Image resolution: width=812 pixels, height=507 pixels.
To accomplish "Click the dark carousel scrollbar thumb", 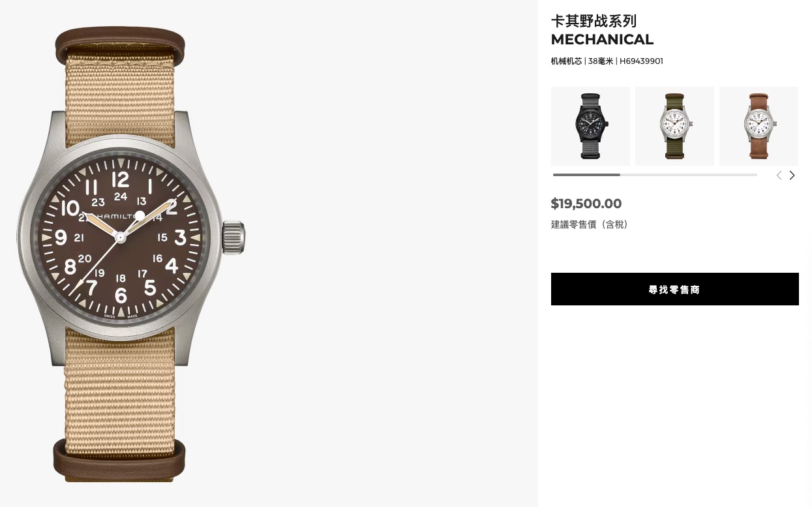I will (586, 175).
